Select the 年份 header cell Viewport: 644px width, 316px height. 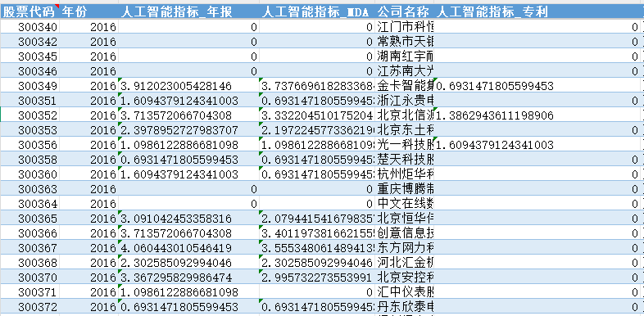pyautogui.click(x=89, y=12)
